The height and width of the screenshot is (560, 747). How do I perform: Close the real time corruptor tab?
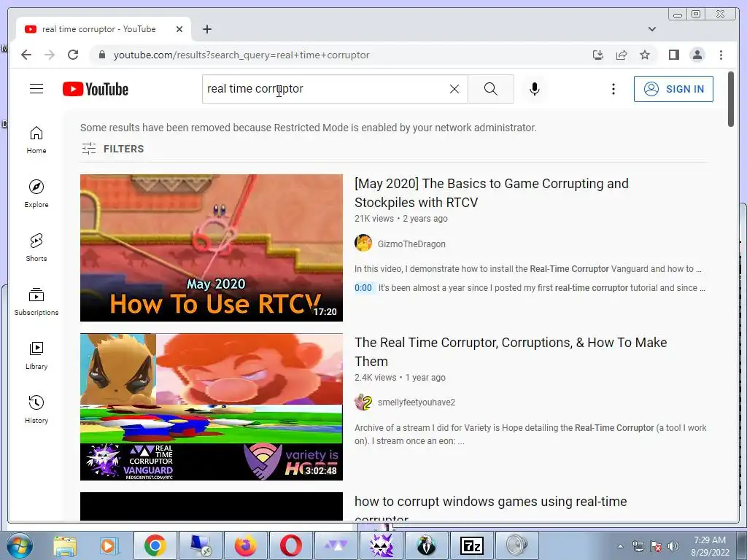tap(179, 29)
